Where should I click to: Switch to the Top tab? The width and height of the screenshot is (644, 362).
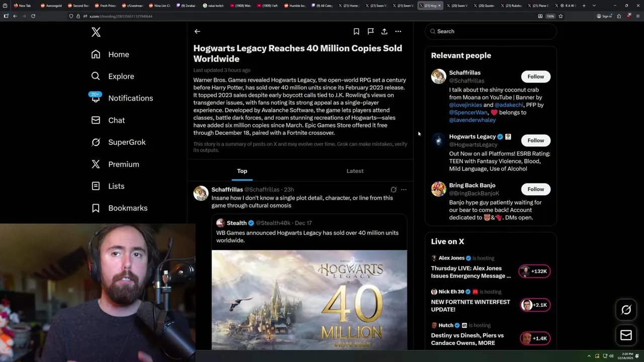242,171
